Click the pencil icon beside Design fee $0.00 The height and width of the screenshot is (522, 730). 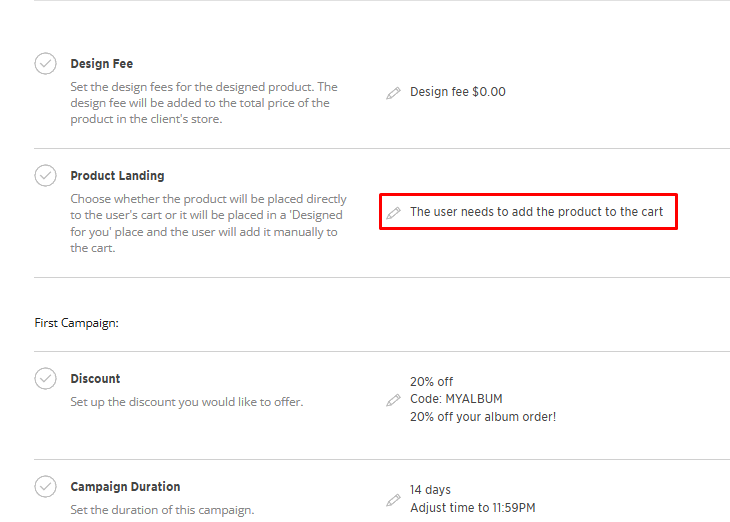point(394,93)
